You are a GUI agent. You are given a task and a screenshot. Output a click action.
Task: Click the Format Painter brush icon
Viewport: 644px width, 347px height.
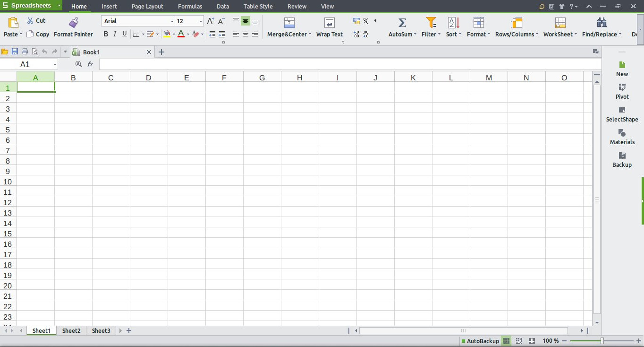pos(73,22)
